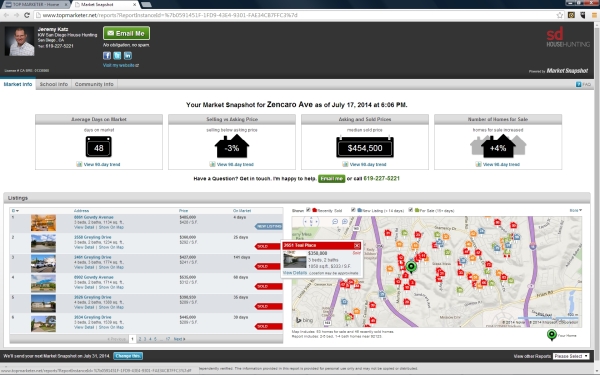The height and width of the screenshot is (375, 600).
Task: Expand the View other Reports dropdown
Action: pyautogui.click(x=571, y=356)
